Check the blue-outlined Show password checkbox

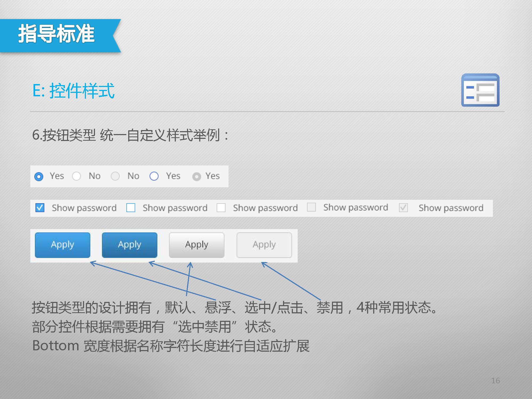(131, 208)
